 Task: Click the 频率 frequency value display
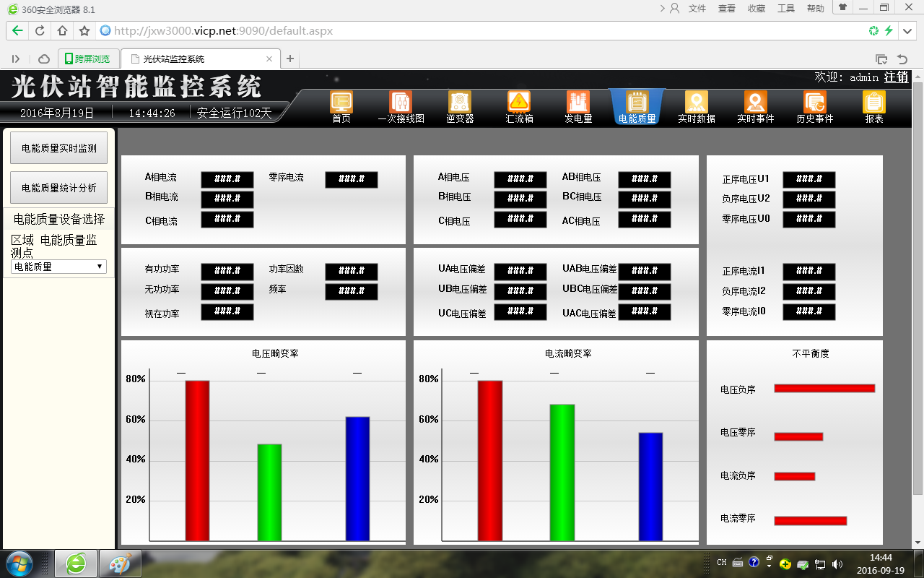pyautogui.click(x=352, y=291)
